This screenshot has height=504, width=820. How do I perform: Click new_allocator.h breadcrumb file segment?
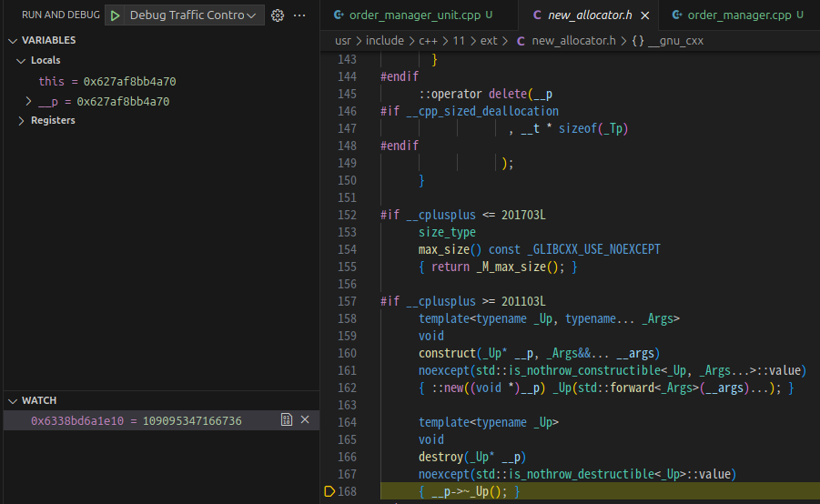[573, 41]
